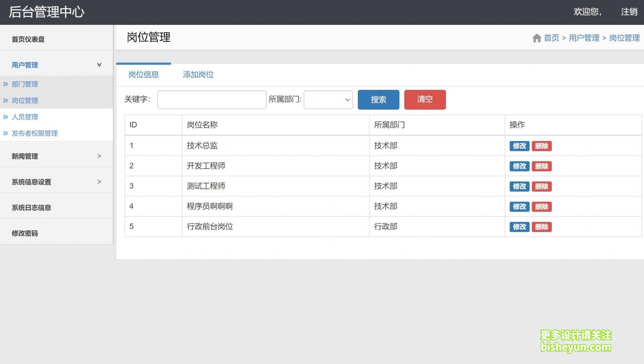
Task: Click the double-arrow icon beside 发布者权限管理
Action: tap(6, 133)
